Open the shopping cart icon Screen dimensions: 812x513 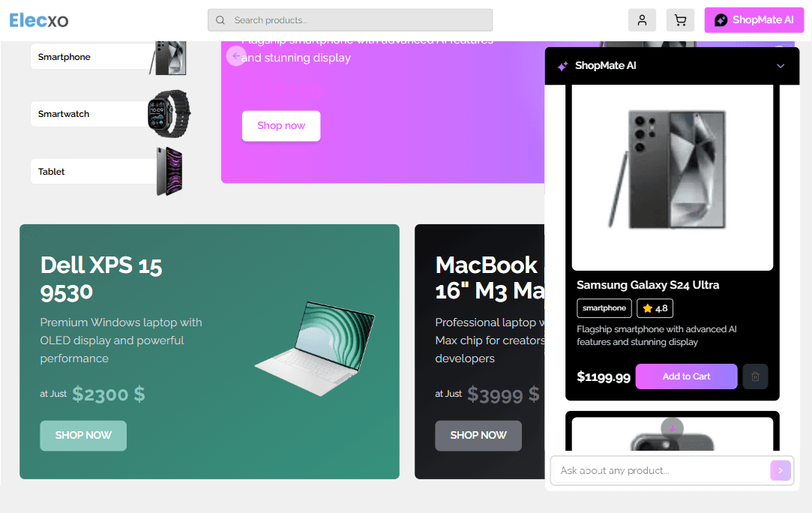click(680, 20)
